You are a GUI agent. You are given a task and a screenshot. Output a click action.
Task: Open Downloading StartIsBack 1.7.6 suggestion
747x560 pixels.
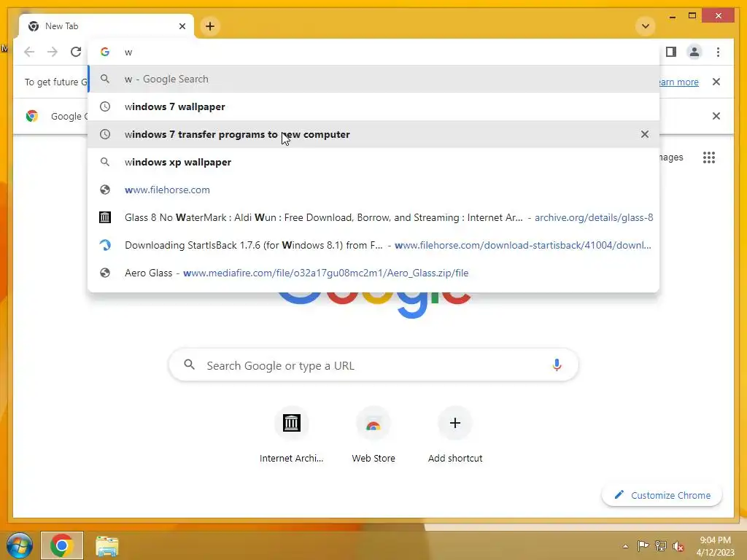(x=374, y=245)
